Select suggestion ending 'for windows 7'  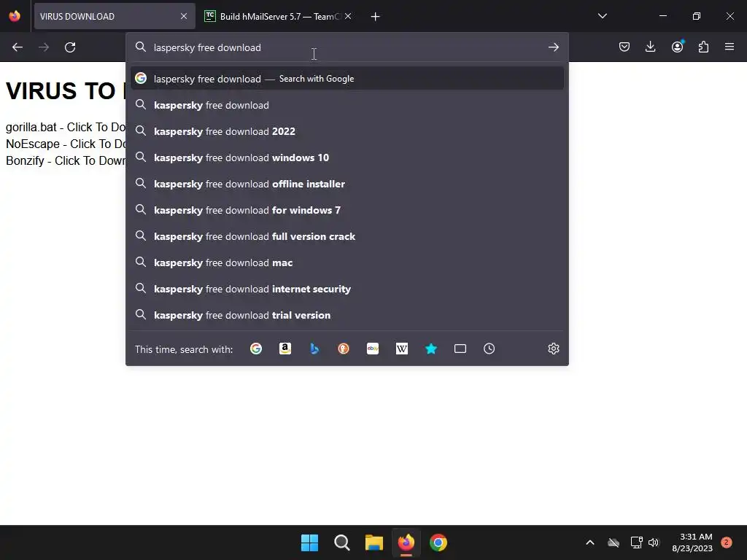(347, 209)
